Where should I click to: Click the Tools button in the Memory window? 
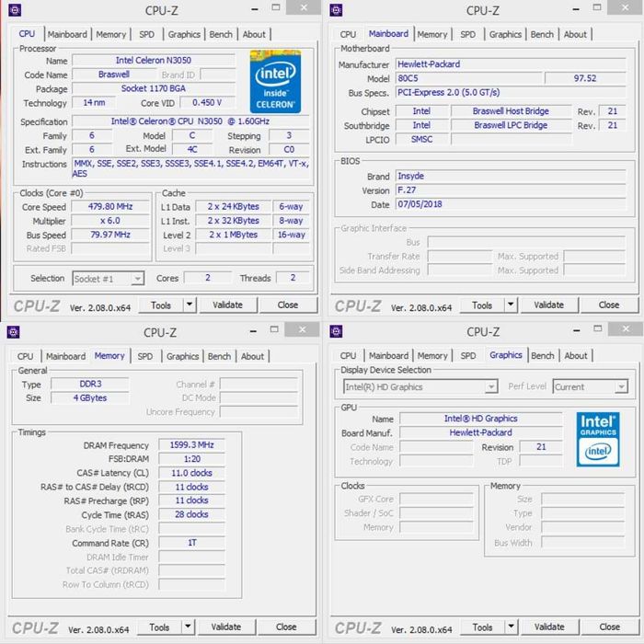coord(159,627)
